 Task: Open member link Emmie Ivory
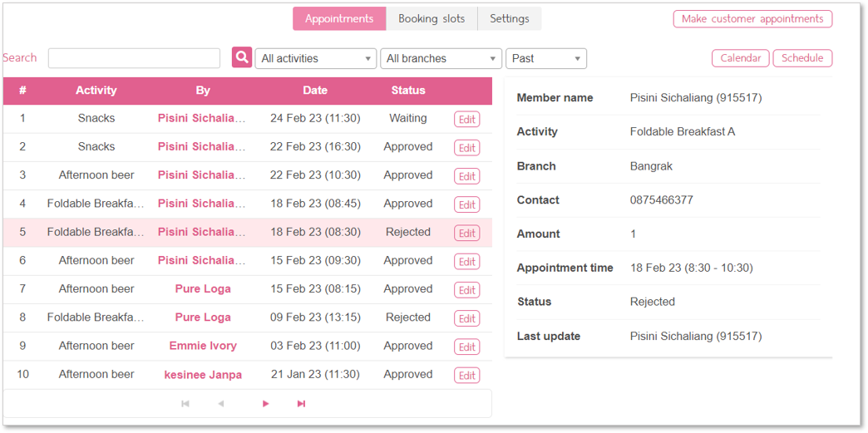click(203, 346)
